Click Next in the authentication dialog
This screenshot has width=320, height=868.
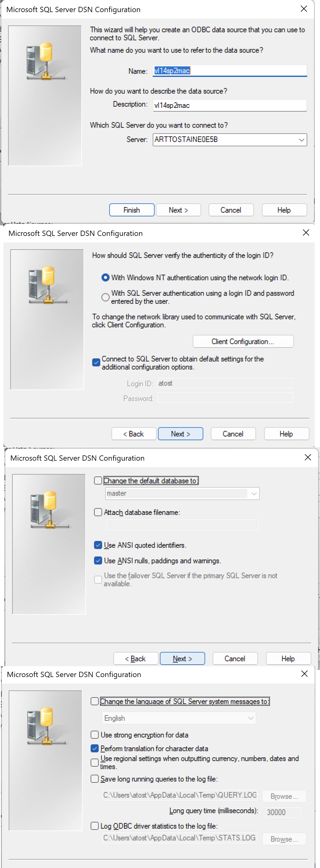coord(180,434)
